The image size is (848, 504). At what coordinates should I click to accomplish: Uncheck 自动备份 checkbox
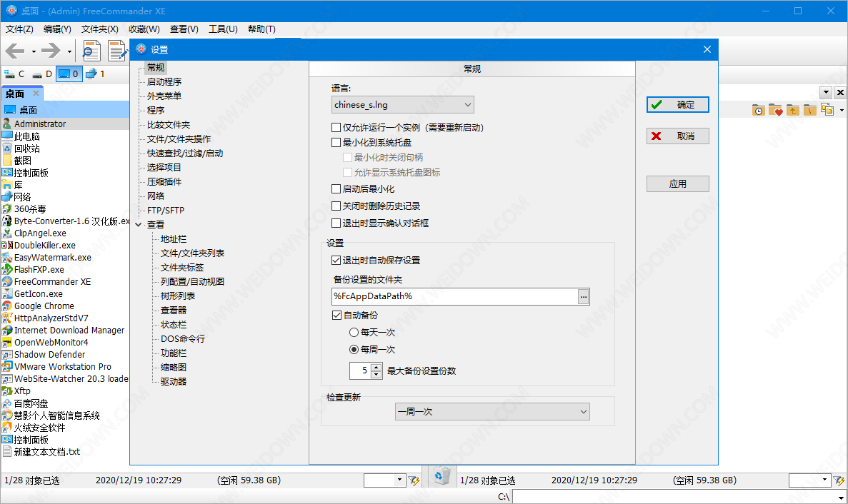pyautogui.click(x=336, y=316)
